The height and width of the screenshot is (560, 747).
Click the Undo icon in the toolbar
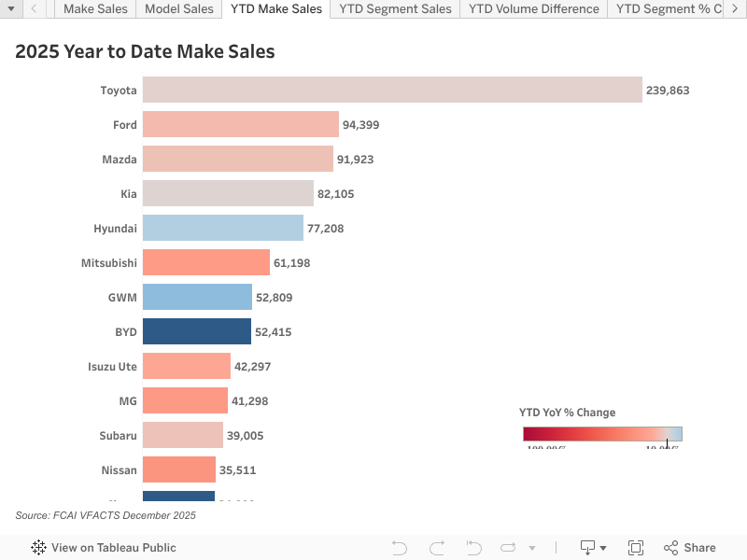(x=399, y=547)
